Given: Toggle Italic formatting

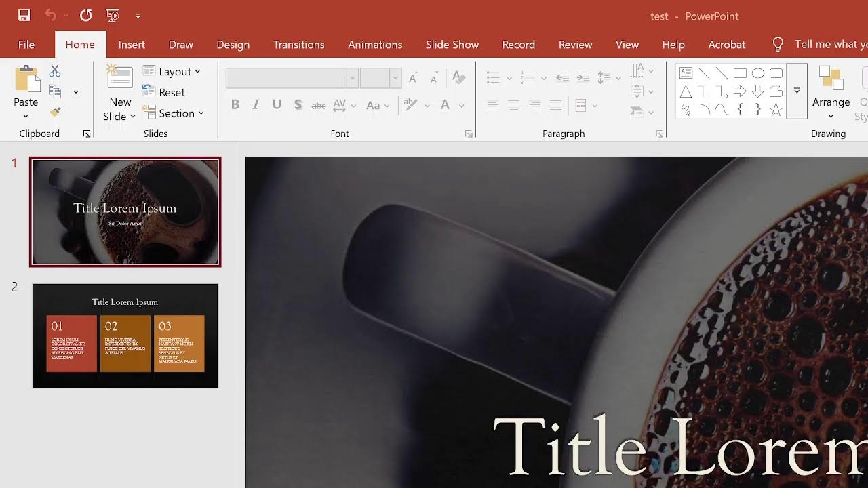Looking at the screenshot, I should [256, 105].
